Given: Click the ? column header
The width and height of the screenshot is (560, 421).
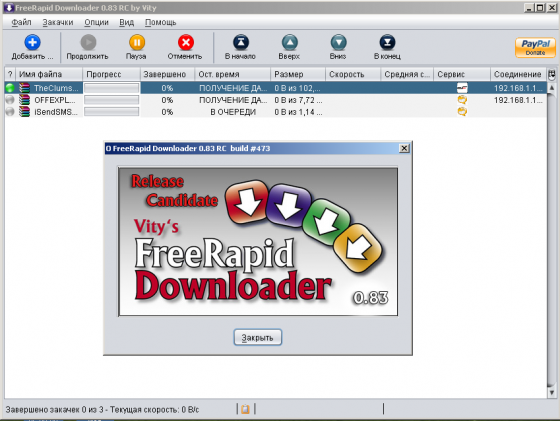Looking at the screenshot, I should coord(10,74).
